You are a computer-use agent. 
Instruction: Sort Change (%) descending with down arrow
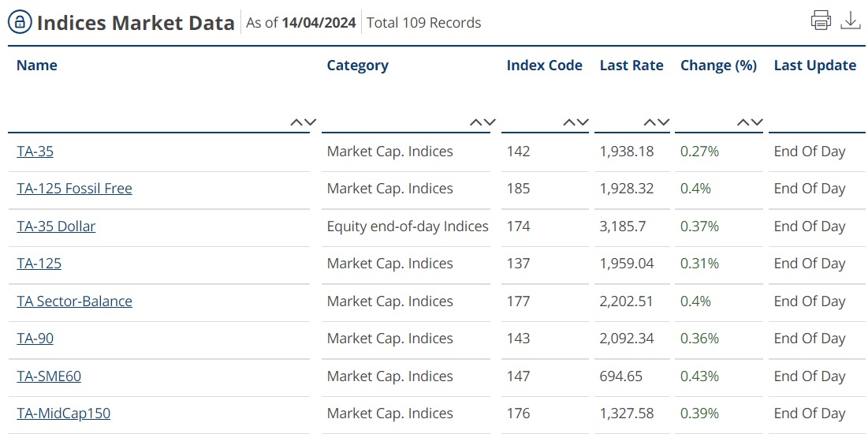coord(757,122)
